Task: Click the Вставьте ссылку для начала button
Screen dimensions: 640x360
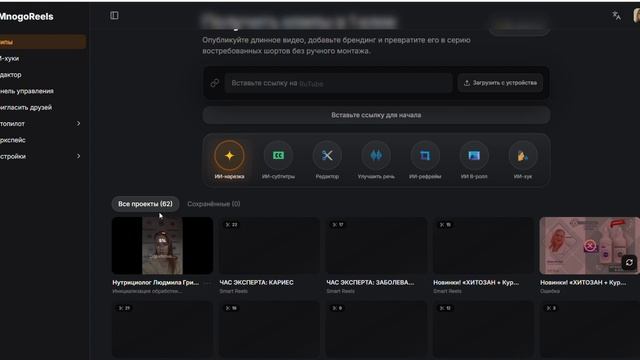Action: click(x=376, y=115)
